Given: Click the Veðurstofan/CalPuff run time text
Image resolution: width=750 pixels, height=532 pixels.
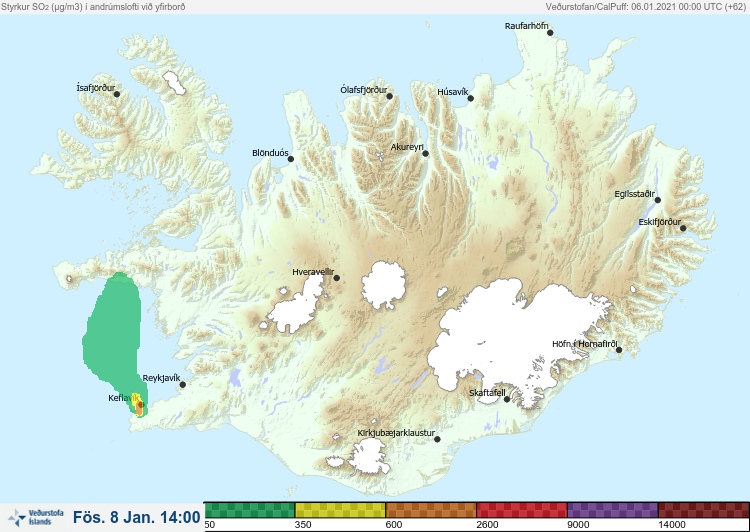Looking at the screenshot, I should (646, 7).
